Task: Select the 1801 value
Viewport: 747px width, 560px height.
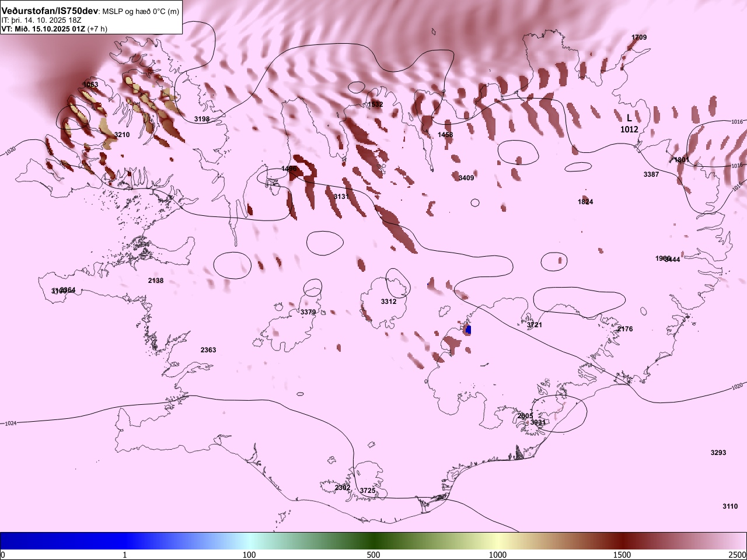Action: tap(682, 160)
